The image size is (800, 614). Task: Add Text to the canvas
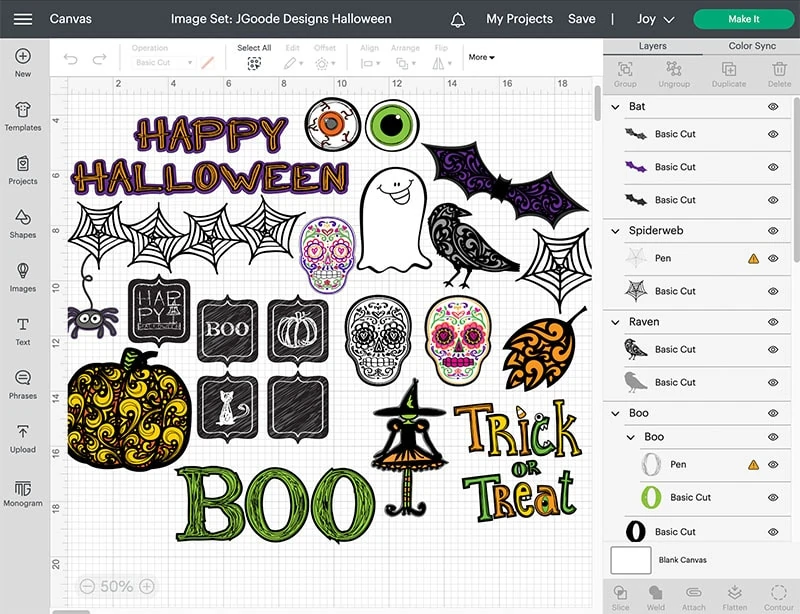point(22,330)
